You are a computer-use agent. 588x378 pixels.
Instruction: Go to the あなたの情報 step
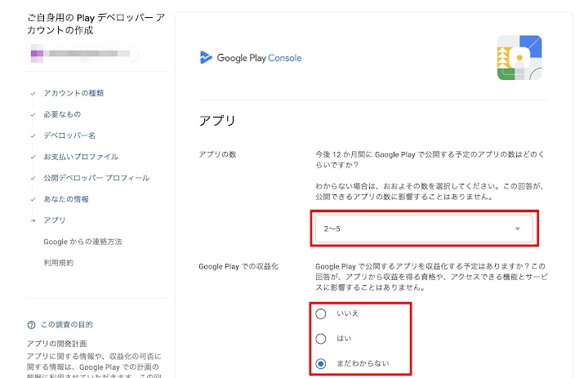(x=66, y=199)
